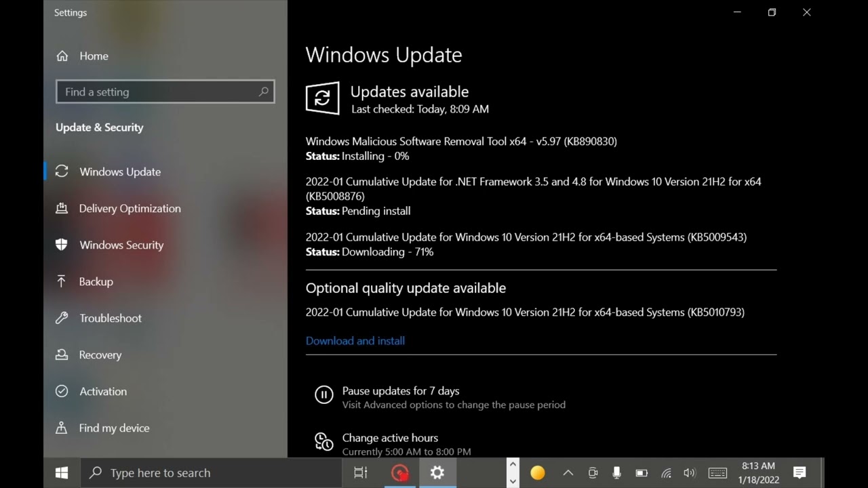Click the Windows Update page heading
This screenshot has height=488, width=868.
click(384, 55)
